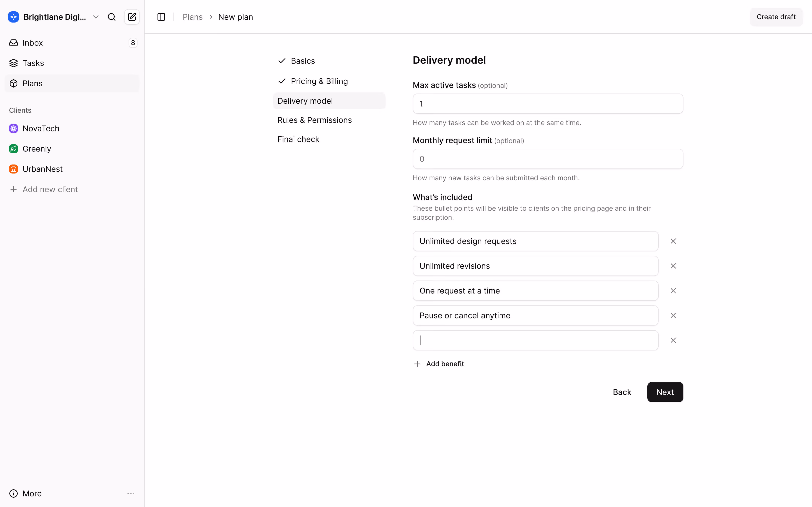Select the Final check step
This screenshot has height=507, width=812.
point(298,139)
